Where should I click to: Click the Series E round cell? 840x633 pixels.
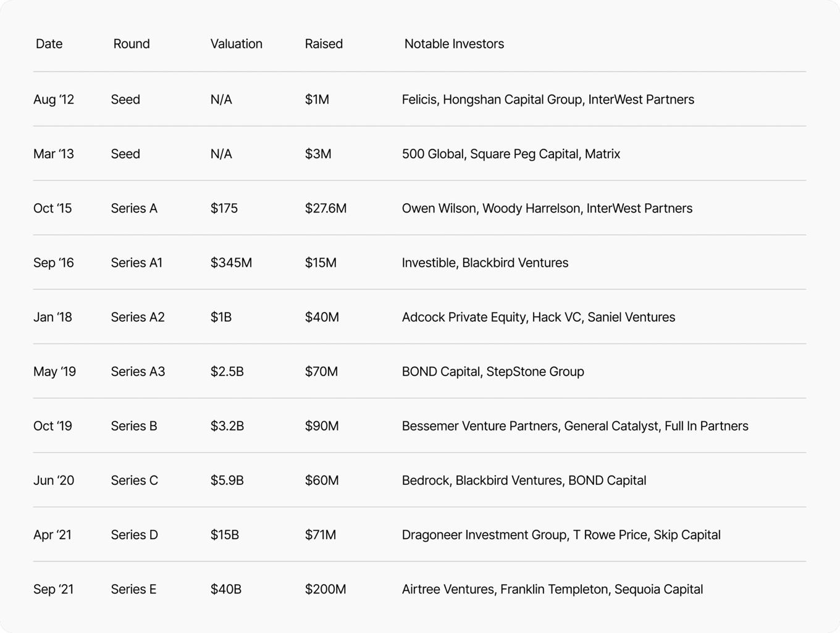133,589
